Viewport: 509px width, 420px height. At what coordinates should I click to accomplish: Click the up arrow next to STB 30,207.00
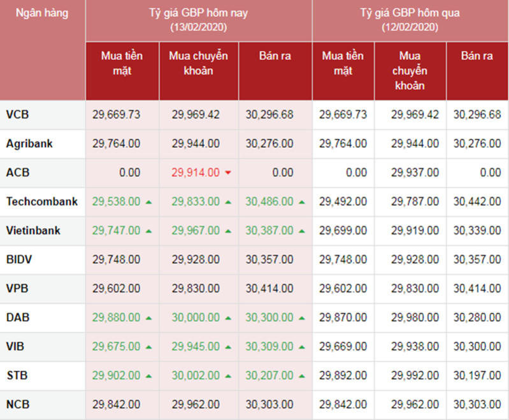302,376
